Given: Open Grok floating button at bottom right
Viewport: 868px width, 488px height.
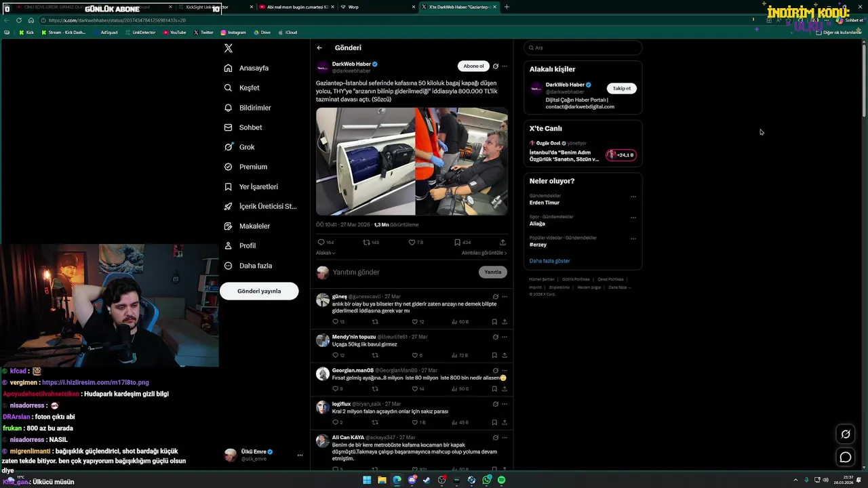Looking at the screenshot, I should [846, 434].
